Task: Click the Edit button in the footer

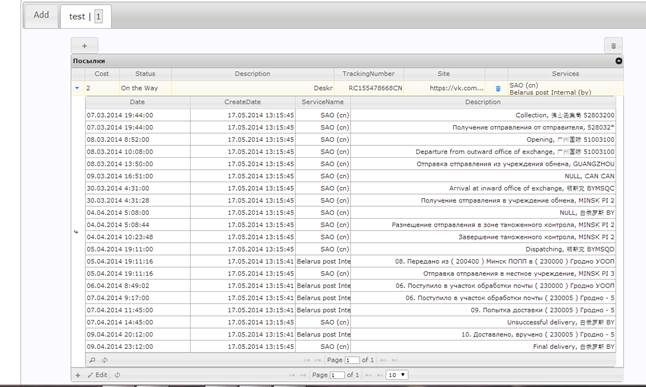Action: click(x=98, y=375)
